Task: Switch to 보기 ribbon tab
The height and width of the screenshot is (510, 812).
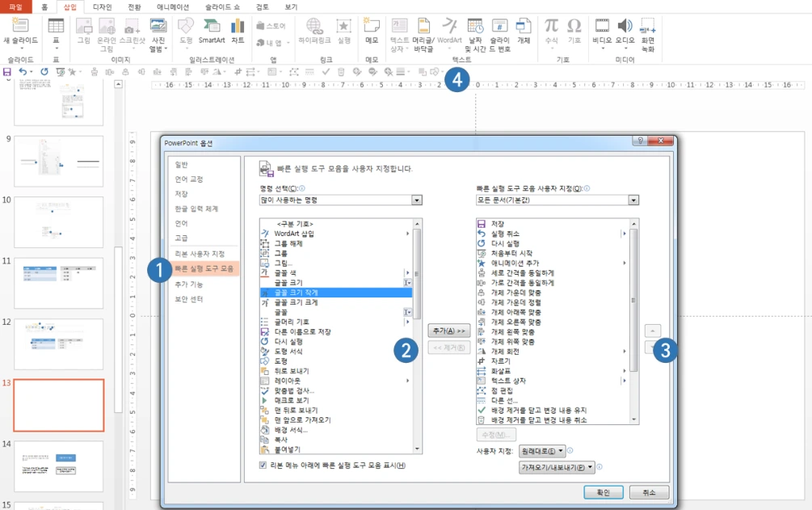Action: (291, 6)
